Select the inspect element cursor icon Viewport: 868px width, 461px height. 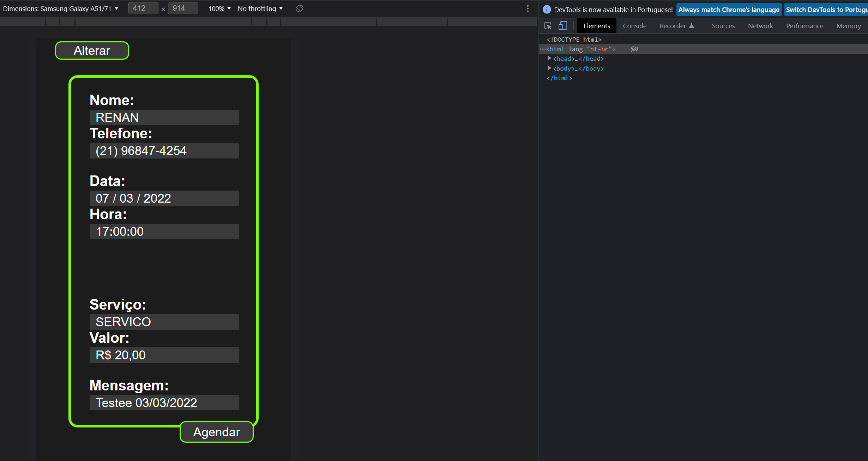(x=548, y=26)
